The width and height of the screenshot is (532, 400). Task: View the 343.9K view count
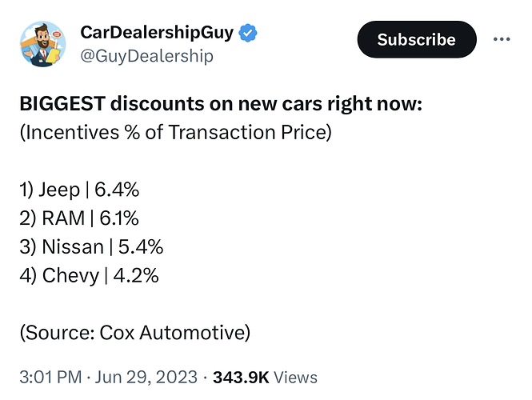tap(241, 377)
